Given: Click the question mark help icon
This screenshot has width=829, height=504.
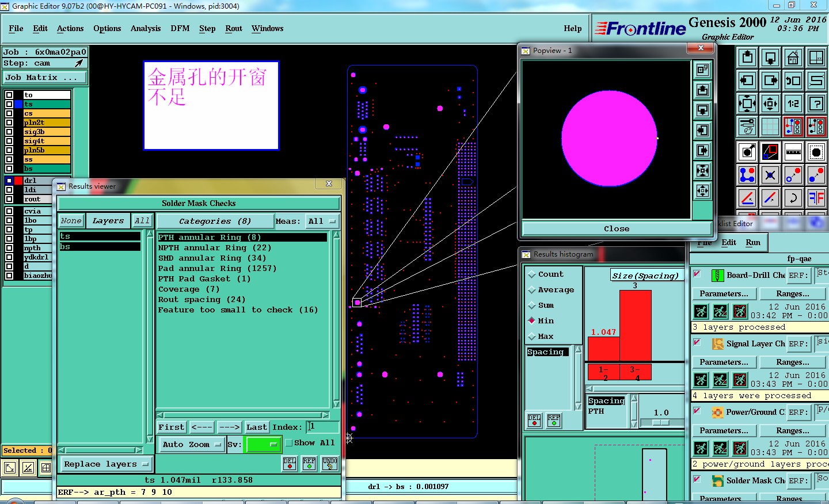Looking at the screenshot, I should 816,104.
